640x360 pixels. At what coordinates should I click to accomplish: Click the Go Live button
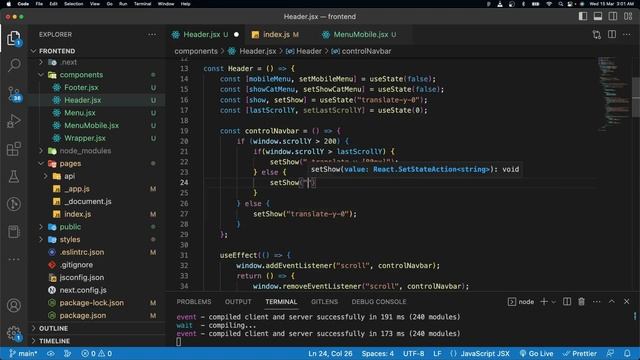click(536, 353)
